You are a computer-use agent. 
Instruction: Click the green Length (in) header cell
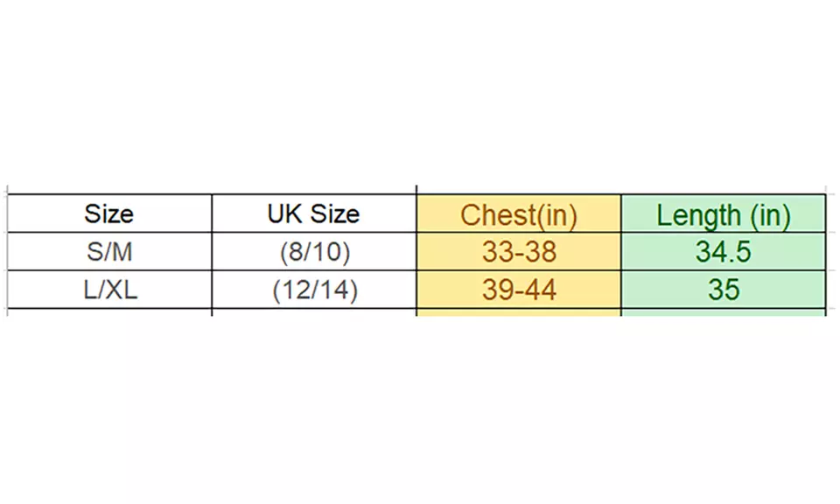(723, 214)
